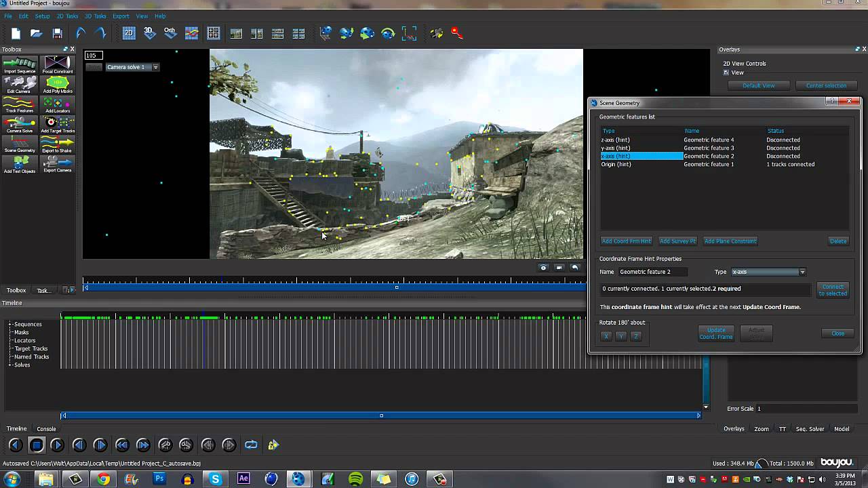The image size is (868, 488).
Task: Expand the Solves tree node
Action: [11, 365]
